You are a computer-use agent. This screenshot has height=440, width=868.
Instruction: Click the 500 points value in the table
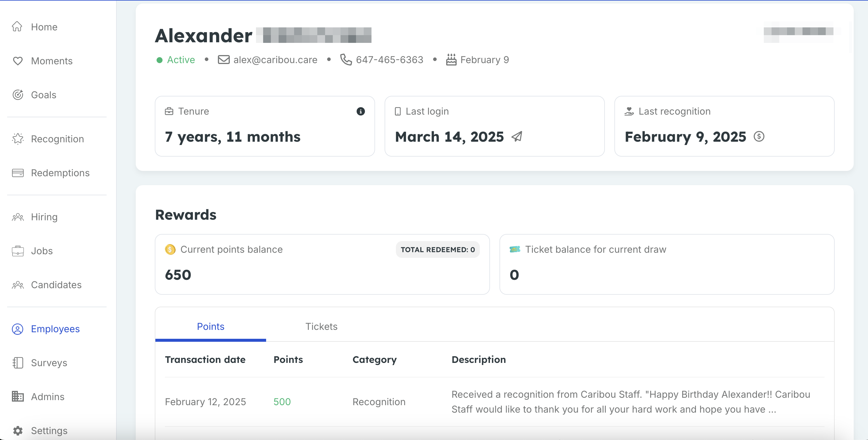click(x=282, y=402)
